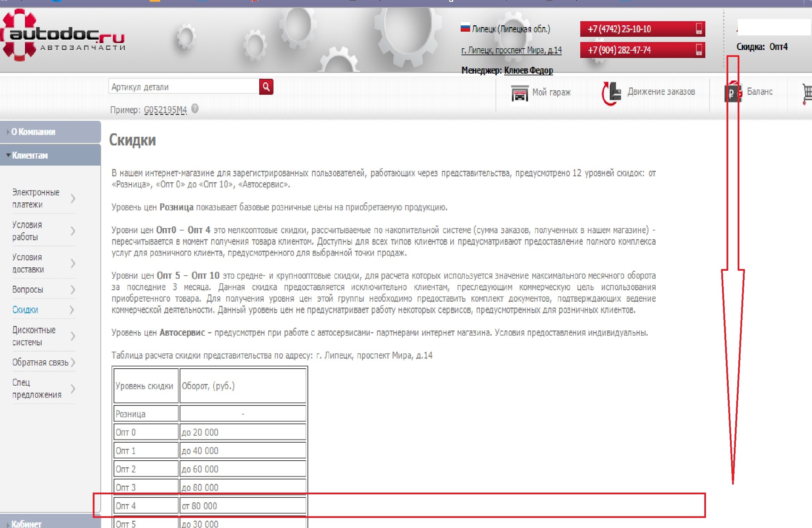Click the от 80 000 cell
812x528 pixels.
click(243, 505)
